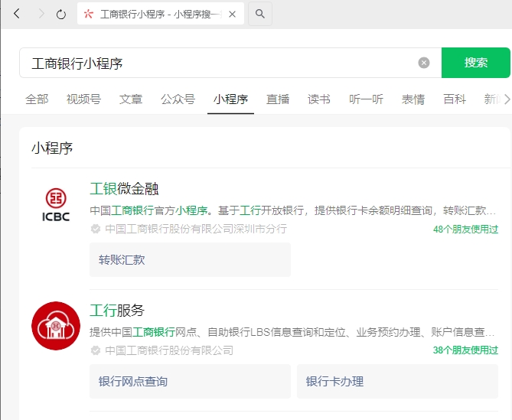Select the 工商银行小程序 browser tab
This screenshot has height=420, width=512.
point(160,14)
